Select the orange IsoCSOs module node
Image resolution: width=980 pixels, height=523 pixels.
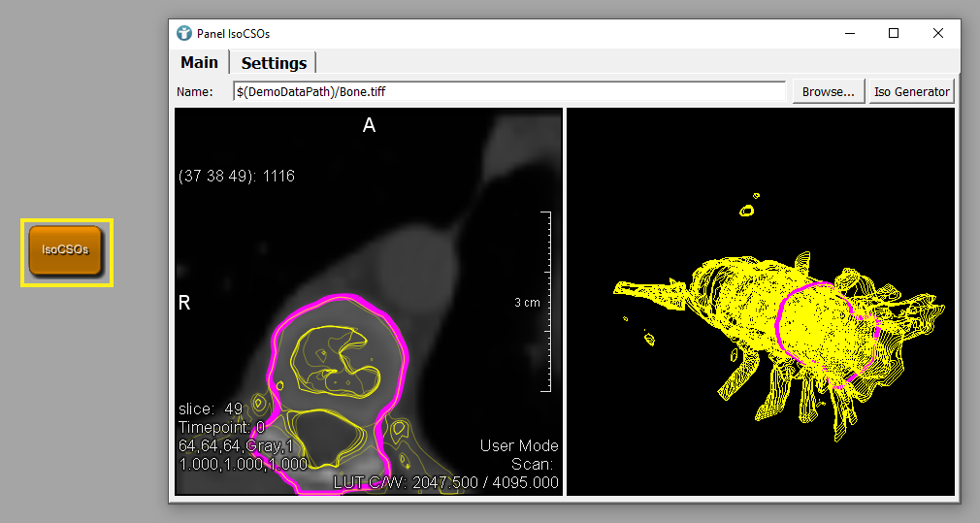[x=66, y=250]
